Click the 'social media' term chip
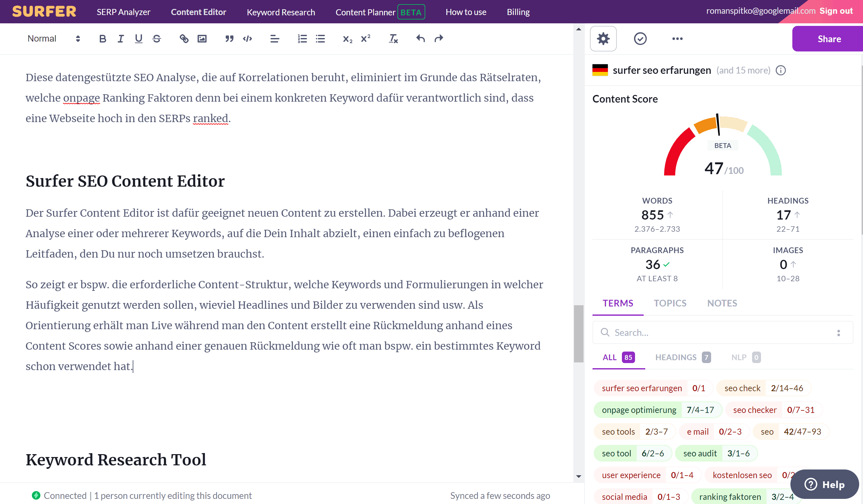This screenshot has width=863, height=504. pos(641,497)
